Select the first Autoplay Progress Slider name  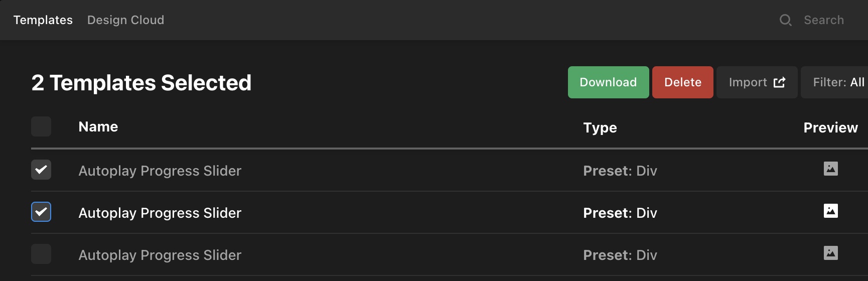[160, 171]
